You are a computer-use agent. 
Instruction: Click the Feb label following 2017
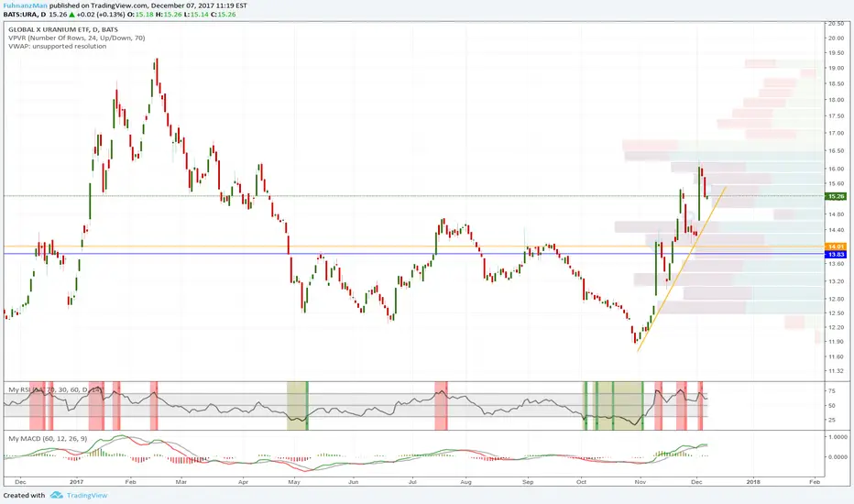pos(129,482)
